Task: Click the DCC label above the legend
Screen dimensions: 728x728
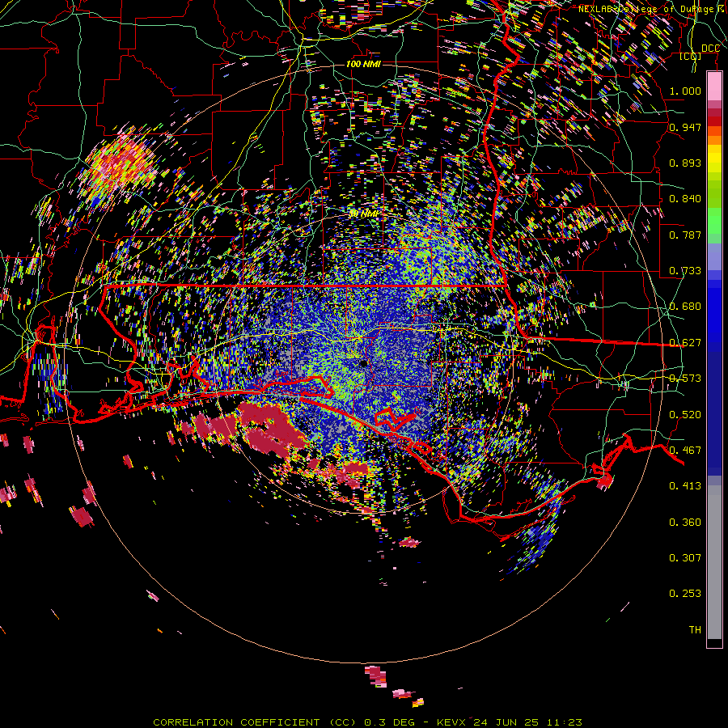Action: pos(710,49)
